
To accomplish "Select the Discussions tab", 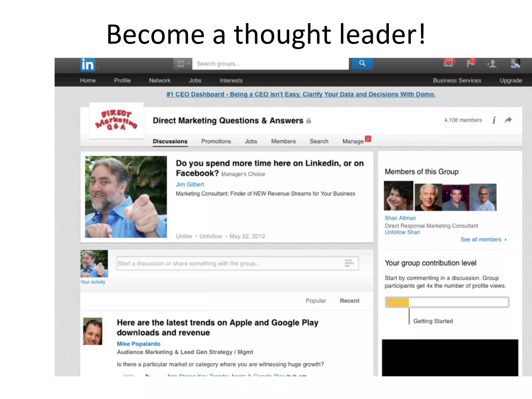I will pyautogui.click(x=170, y=141).
